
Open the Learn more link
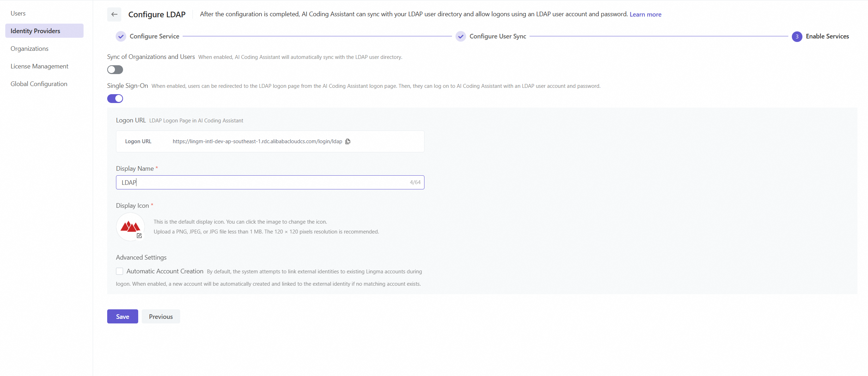tap(645, 14)
